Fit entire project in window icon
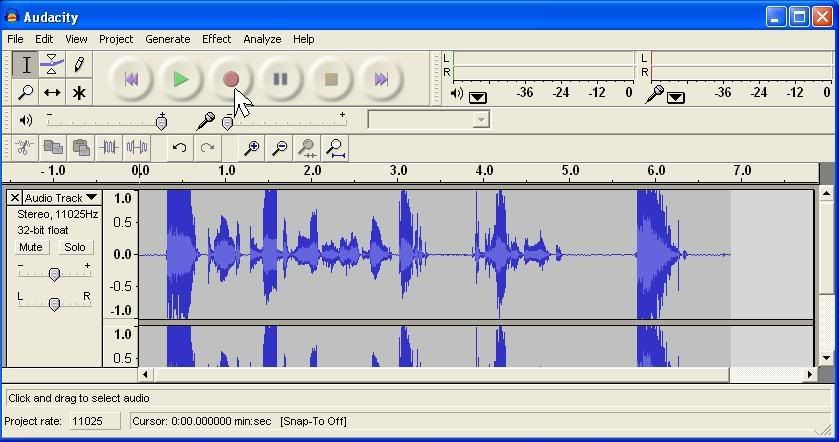This screenshot has height=442, width=839. point(335,148)
